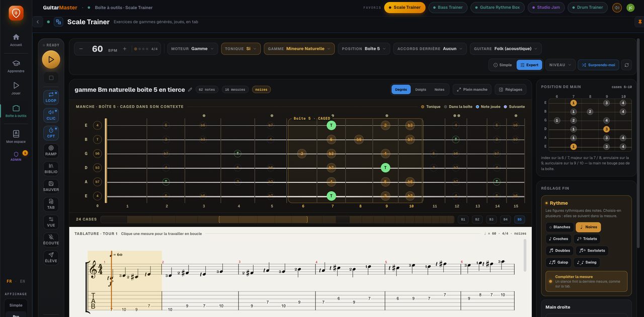
Task: Go to Accueil home in sidebar
Action: [16, 40]
